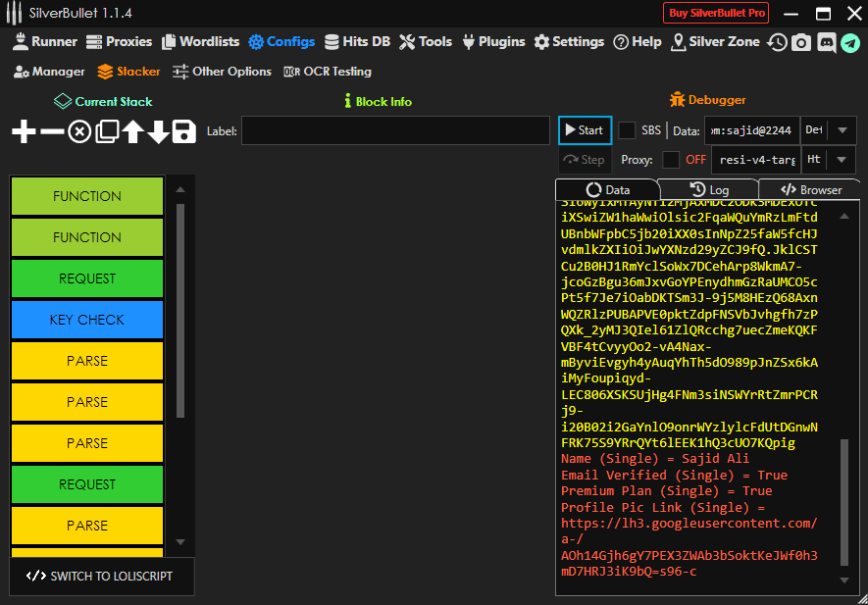This screenshot has height=605, width=868.
Task: Click the duplicate block icon
Action: click(106, 131)
